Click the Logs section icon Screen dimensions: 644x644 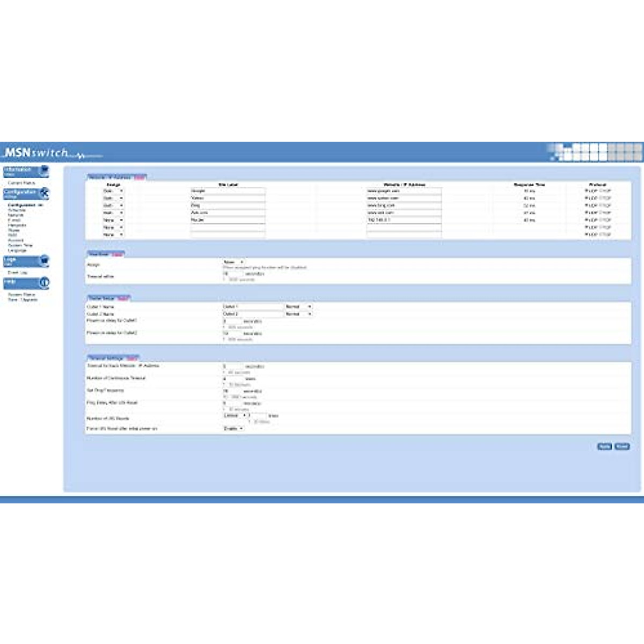point(44,261)
